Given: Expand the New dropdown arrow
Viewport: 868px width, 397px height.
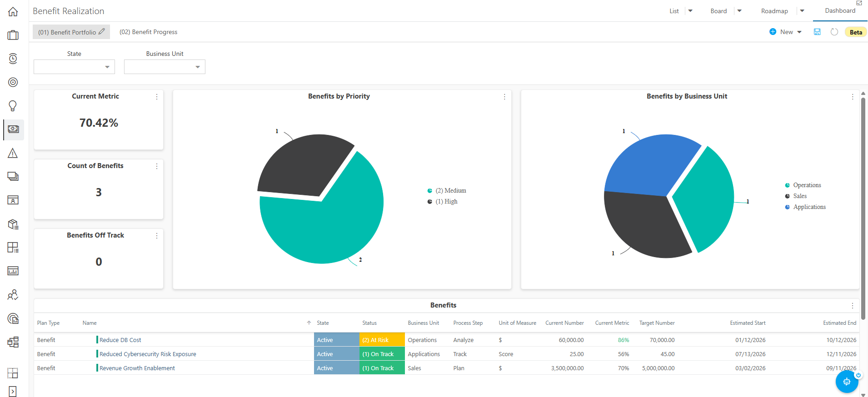Looking at the screenshot, I should click(799, 32).
